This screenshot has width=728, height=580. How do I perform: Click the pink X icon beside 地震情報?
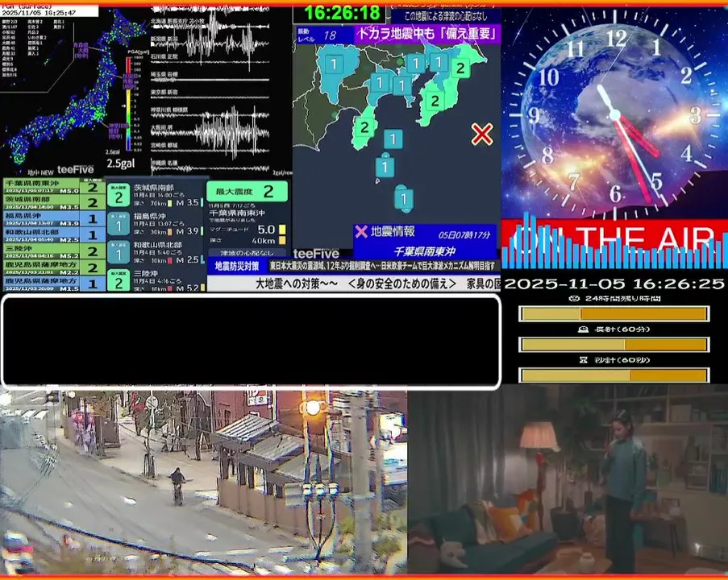pyautogui.click(x=361, y=231)
